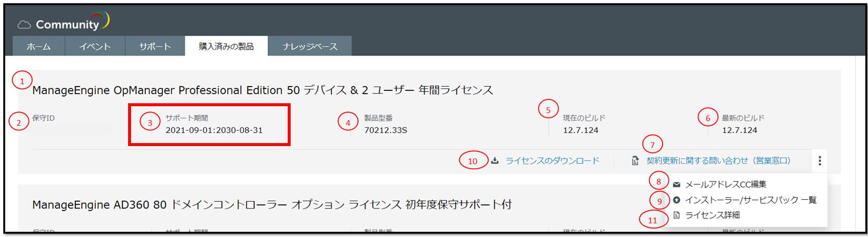Image resolution: width=868 pixels, height=237 pixels.
Task: Click the document icon beside ライセンス詳細
Action: click(676, 215)
